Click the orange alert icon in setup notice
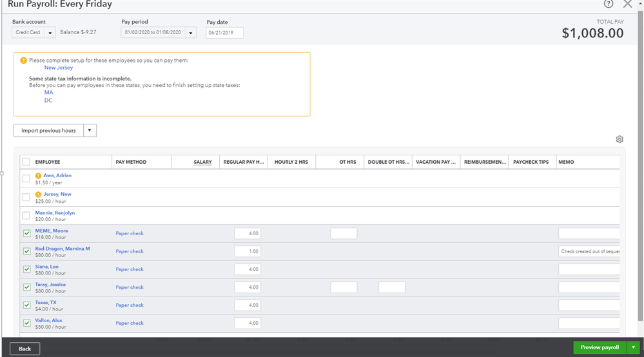Screen dimensions: 644x357 [x=23, y=61]
